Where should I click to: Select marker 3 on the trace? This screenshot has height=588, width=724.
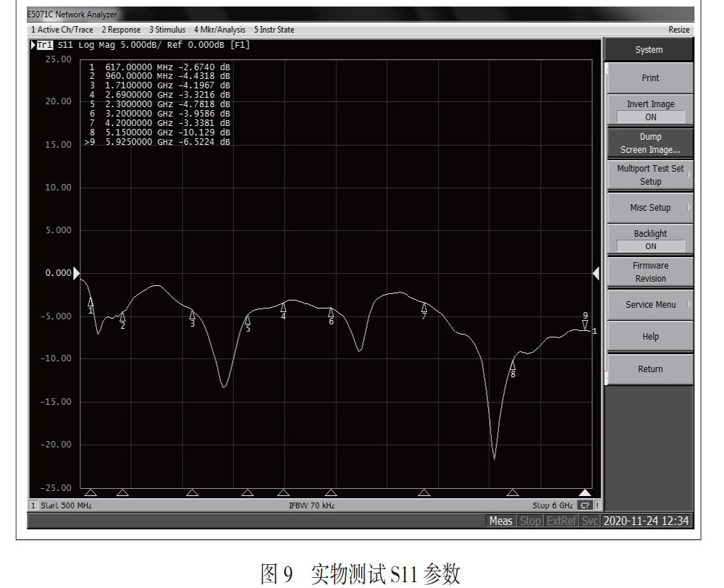click(x=193, y=319)
